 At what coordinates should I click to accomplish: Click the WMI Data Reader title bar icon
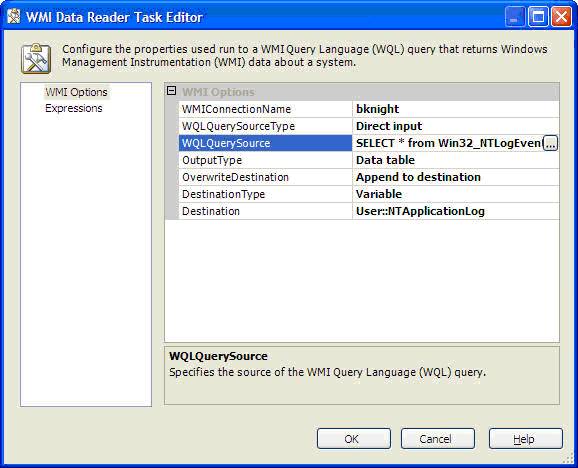(x=14, y=17)
